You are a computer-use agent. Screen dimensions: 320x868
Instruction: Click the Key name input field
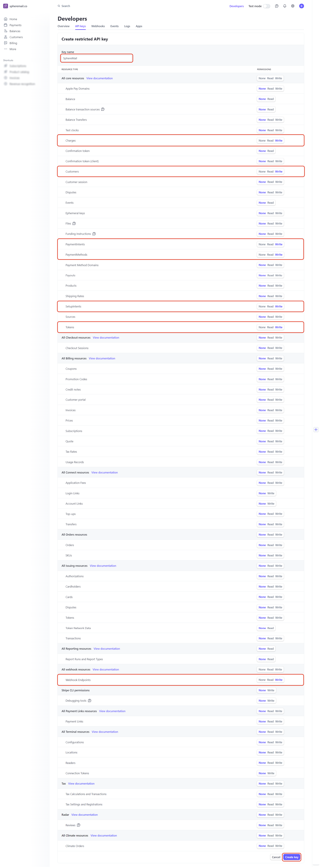96,58
